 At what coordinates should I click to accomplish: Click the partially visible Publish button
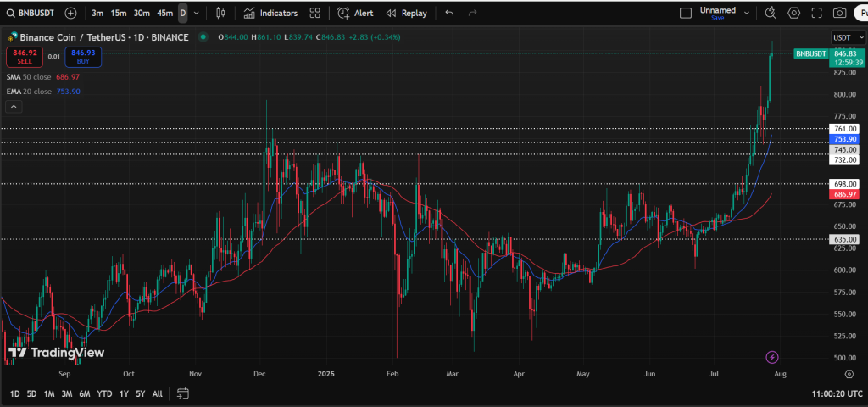pos(861,13)
